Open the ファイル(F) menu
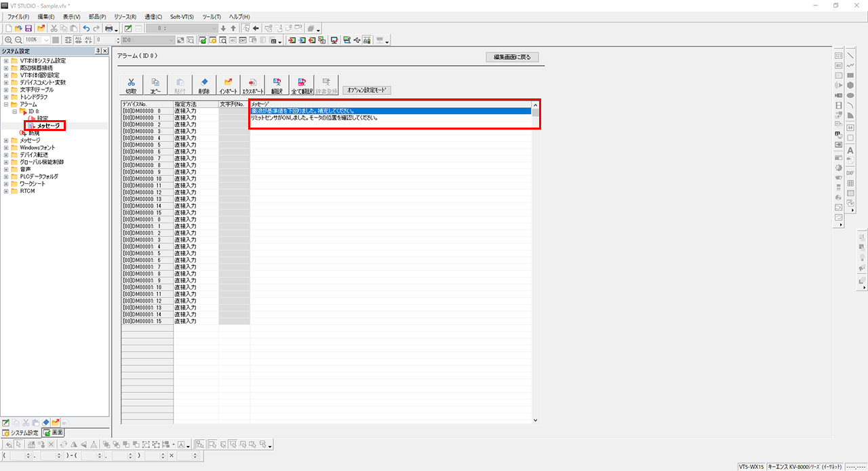 coord(18,16)
